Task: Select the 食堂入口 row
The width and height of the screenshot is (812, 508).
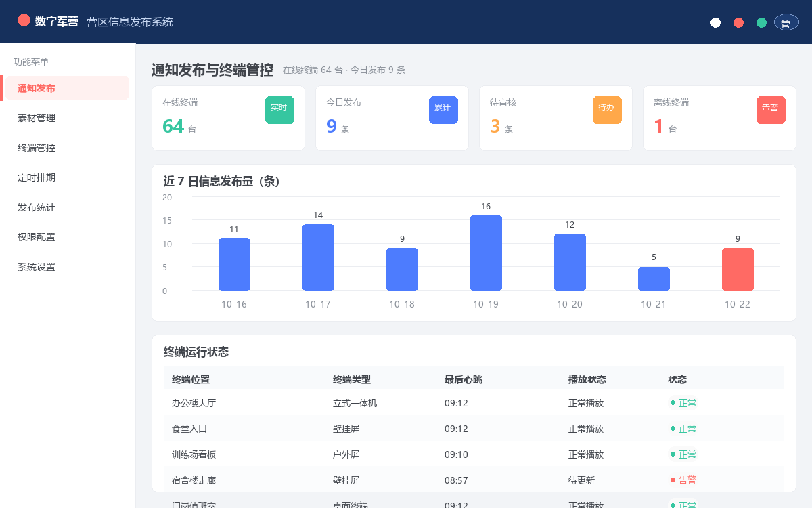Action: (x=474, y=429)
